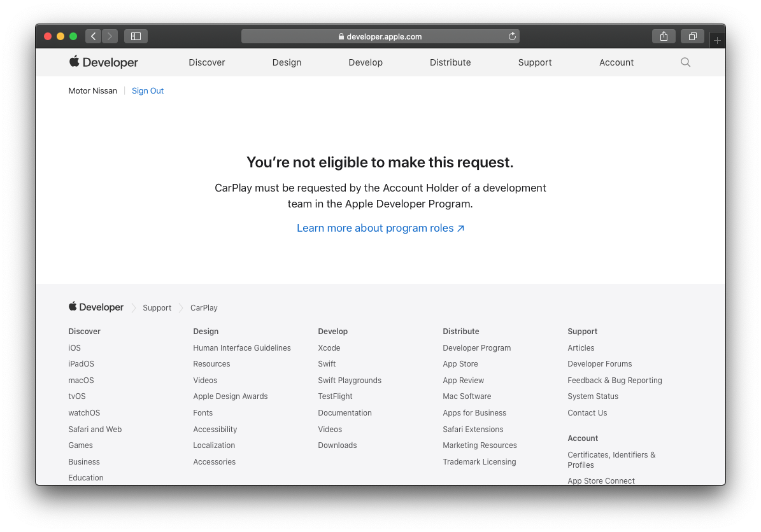761x532 pixels.
Task: Reload the page using the refresh icon
Action: (x=512, y=36)
